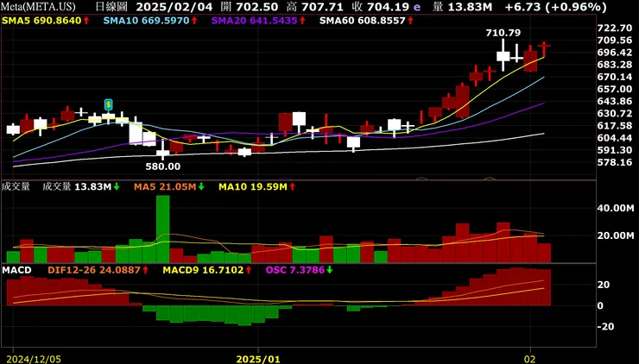Click the 604.44 price axis label

[615, 138]
